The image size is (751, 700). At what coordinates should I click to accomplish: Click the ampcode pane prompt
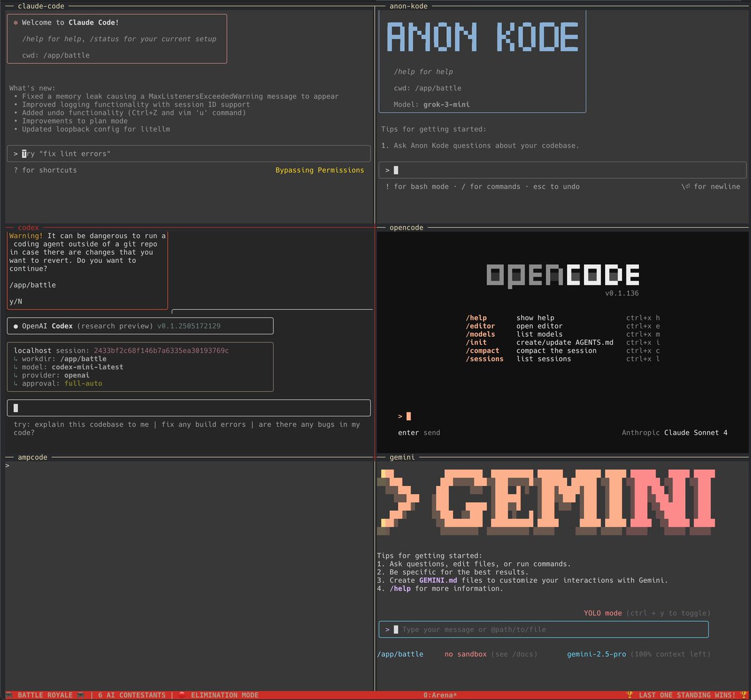8,466
